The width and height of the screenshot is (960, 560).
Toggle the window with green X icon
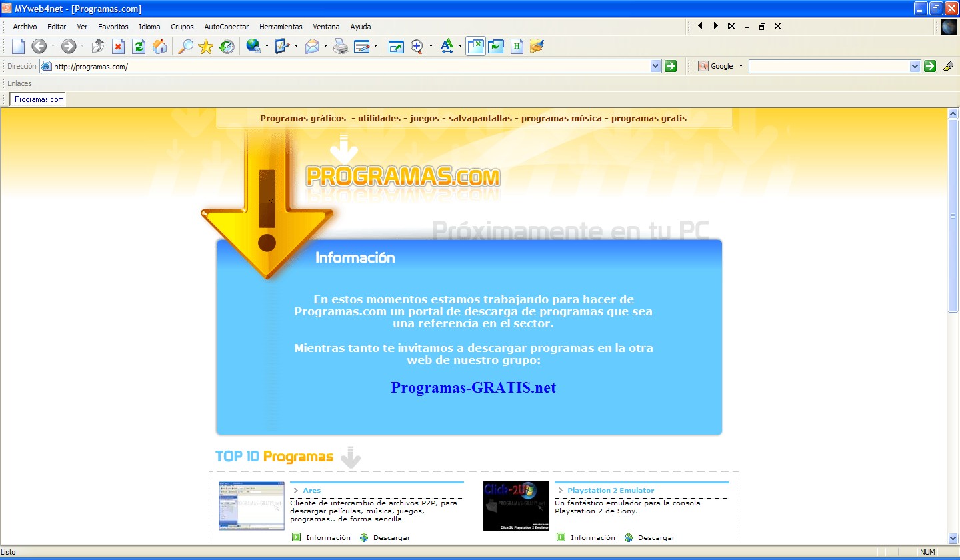click(x=475, y=47)
